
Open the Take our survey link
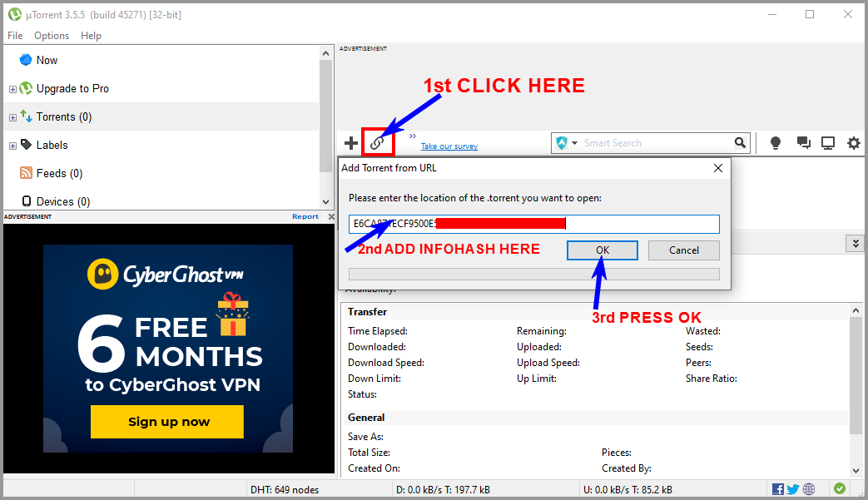pyautogui.click(x=449, y=146)
